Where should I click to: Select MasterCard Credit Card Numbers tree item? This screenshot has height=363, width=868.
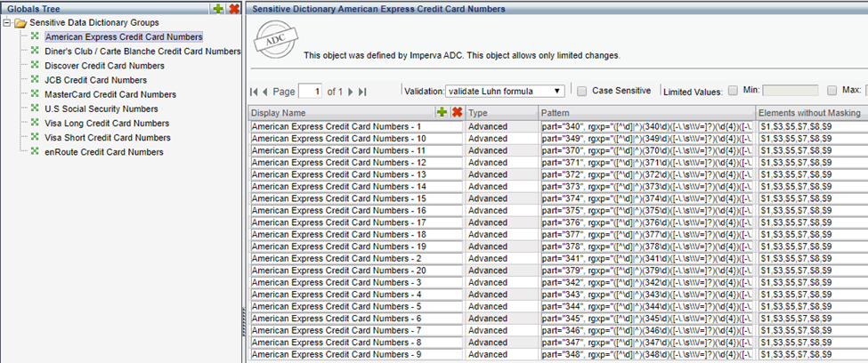coord(110,94)
